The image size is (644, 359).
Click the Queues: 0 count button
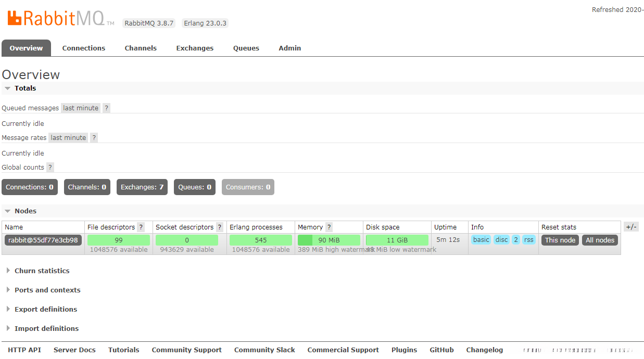(x=195, y=187)
